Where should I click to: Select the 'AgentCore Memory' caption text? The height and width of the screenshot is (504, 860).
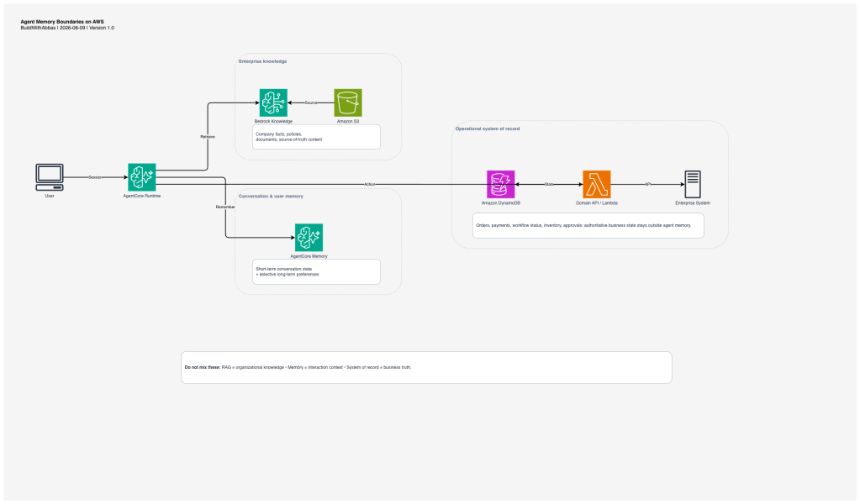[309, 256]
